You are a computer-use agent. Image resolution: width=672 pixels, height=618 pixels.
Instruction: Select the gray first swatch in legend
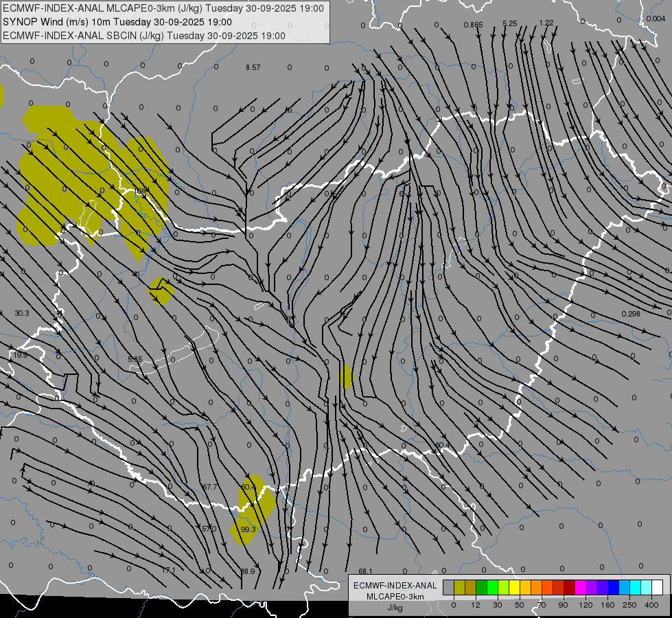[448, 587]
